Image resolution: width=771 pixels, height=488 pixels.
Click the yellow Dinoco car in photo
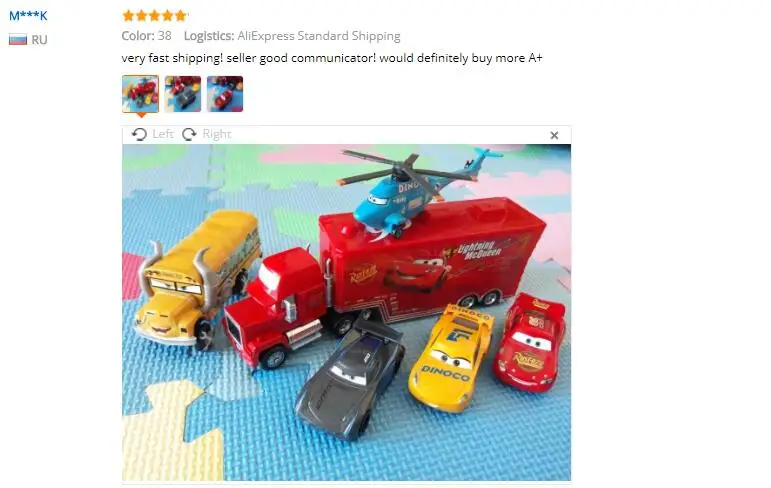(451, 357)
